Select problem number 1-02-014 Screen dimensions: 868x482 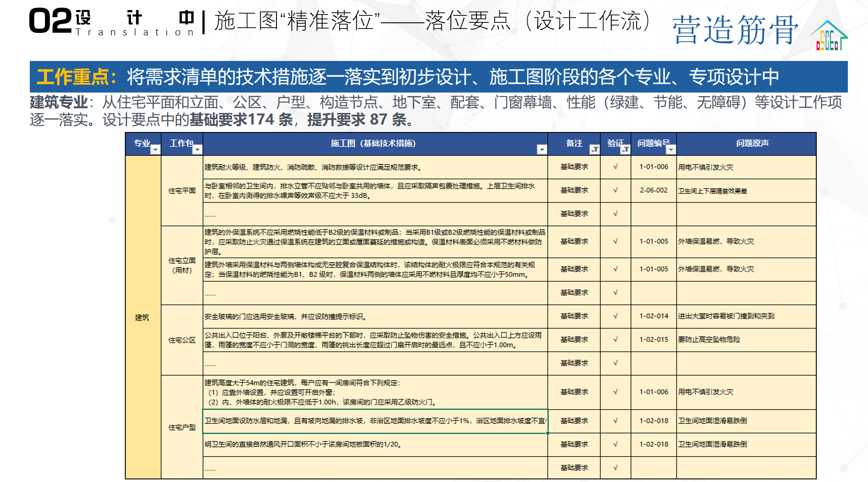click(x=654, y=316)
